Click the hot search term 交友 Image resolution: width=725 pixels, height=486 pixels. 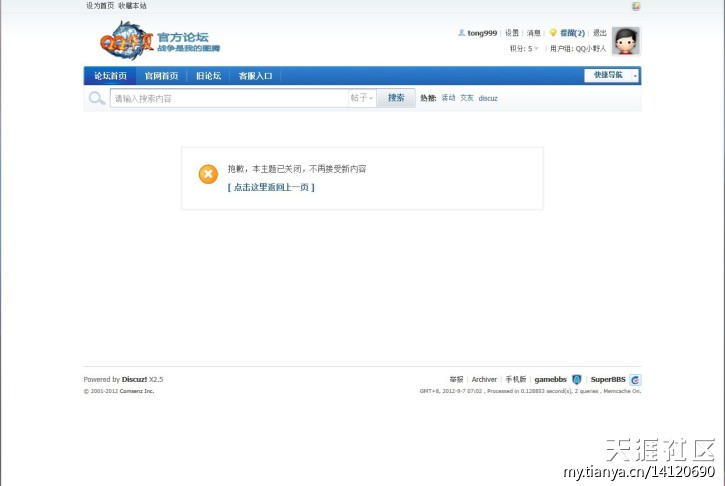pos(467,98)
